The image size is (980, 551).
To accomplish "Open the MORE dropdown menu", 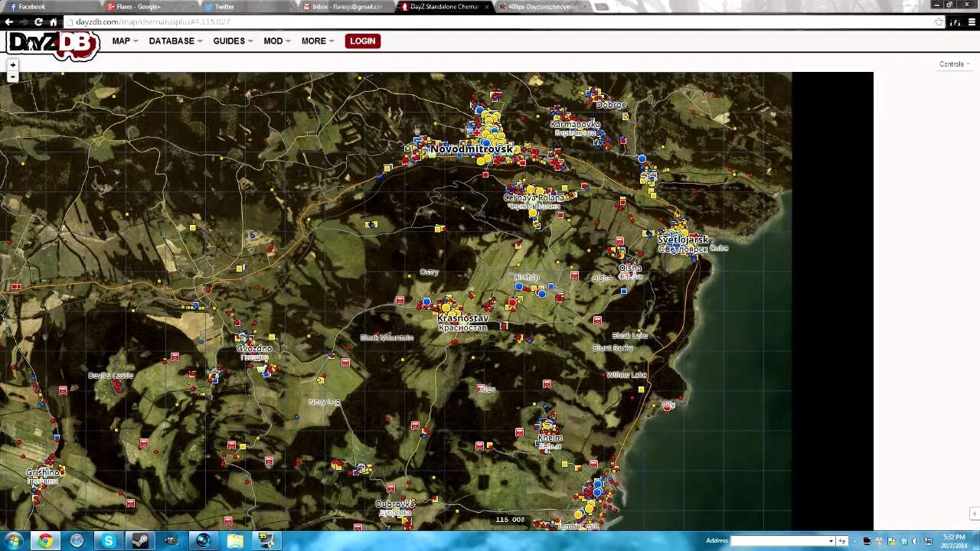I will pos(318,41).
